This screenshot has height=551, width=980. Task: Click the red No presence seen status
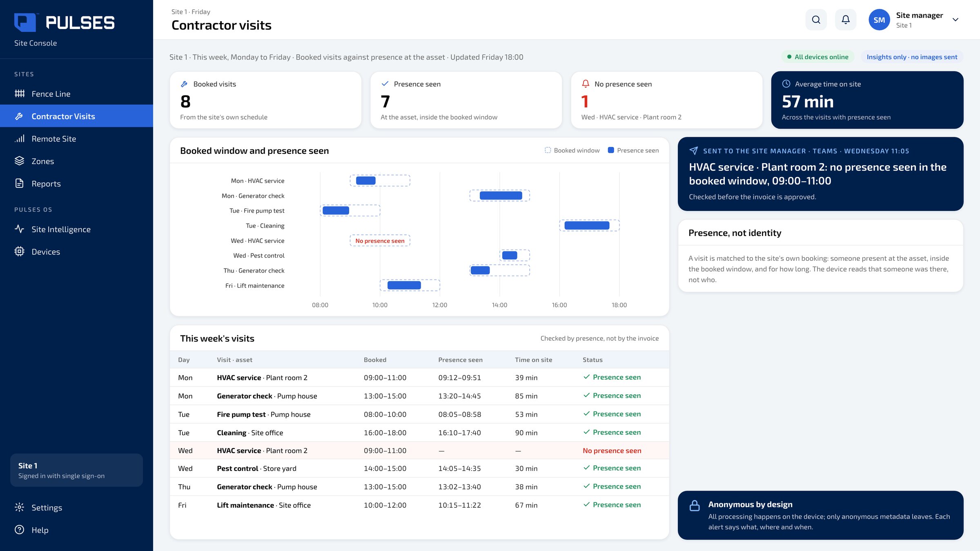tap(612, 451)
